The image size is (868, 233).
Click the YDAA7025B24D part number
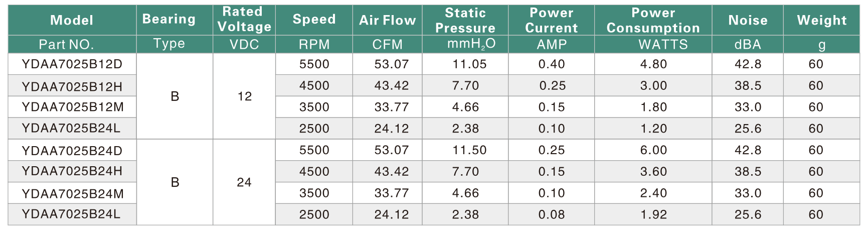tap(72, 151)
